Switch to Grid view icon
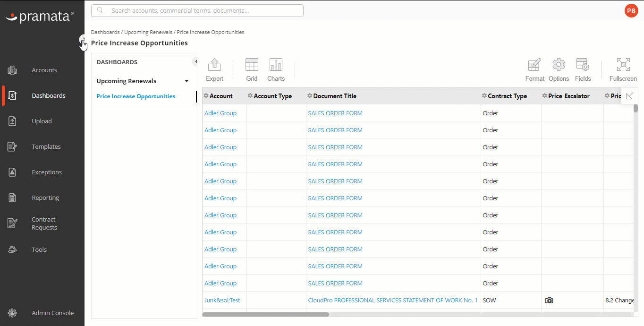644x326 pixels. [252, 65]
